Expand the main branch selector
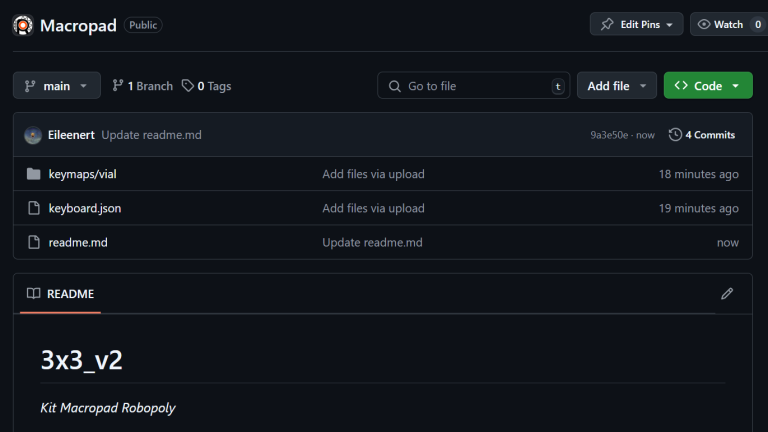Image resolution: width=768 pixels, height=432 pixels. click(x=57, y=86)
